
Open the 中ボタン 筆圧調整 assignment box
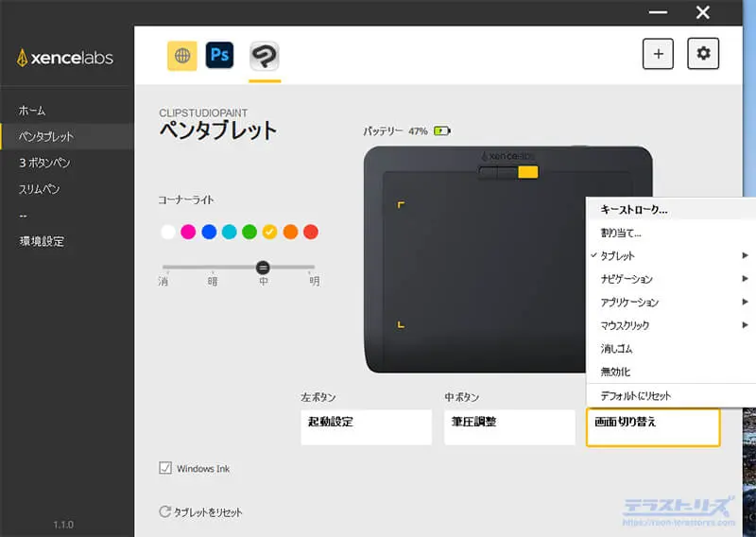(509, 427)
